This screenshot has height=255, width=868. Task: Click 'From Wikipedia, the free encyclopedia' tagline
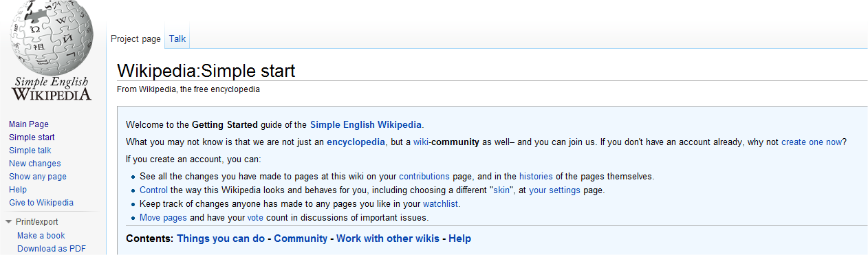(188, 89)
